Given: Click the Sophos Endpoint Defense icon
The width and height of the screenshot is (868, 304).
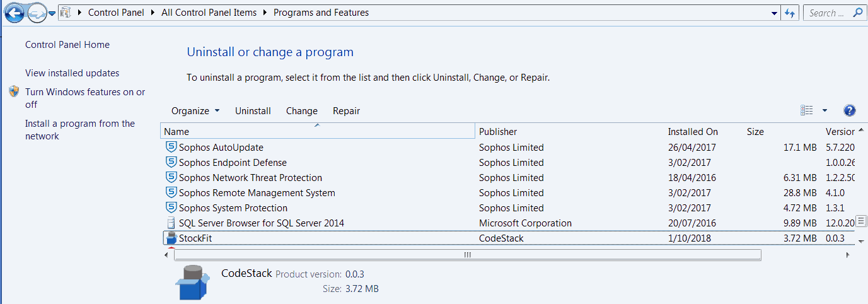Looking at the screenshot, I should pyautogui.click(x=171, y=162).
